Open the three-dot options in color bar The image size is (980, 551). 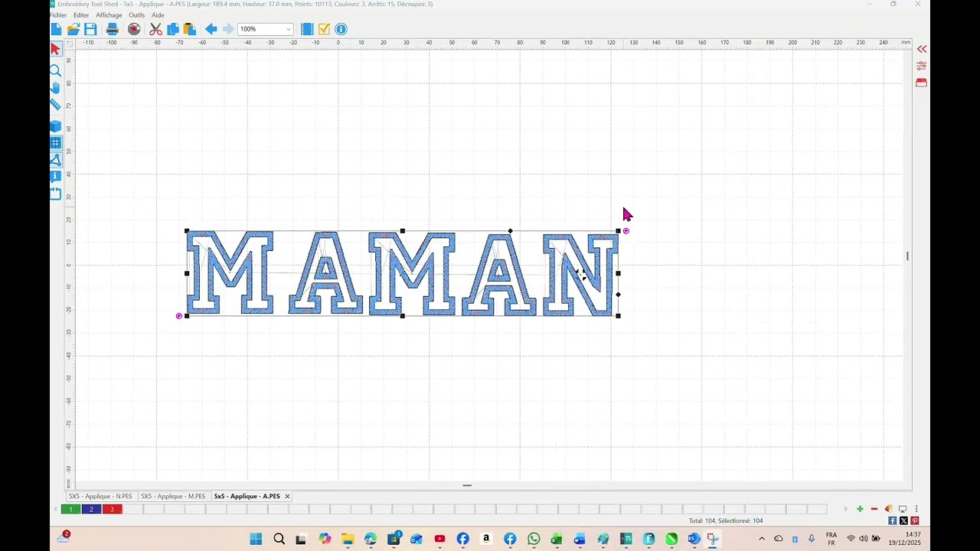(x=916, y=509)
